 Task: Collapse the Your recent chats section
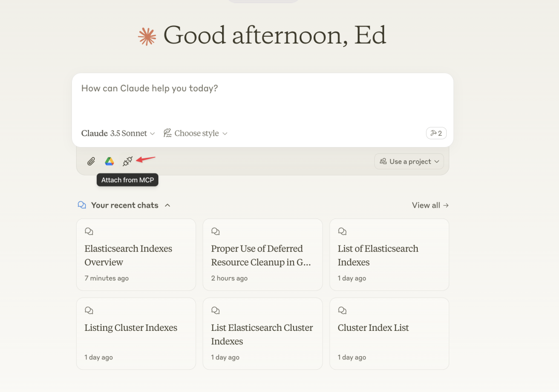tap(167, 205)
